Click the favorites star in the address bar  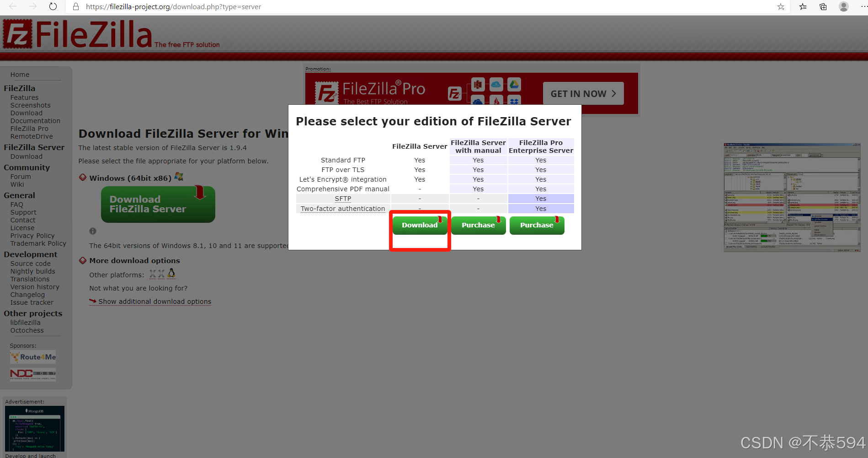(x=781, y=7)
